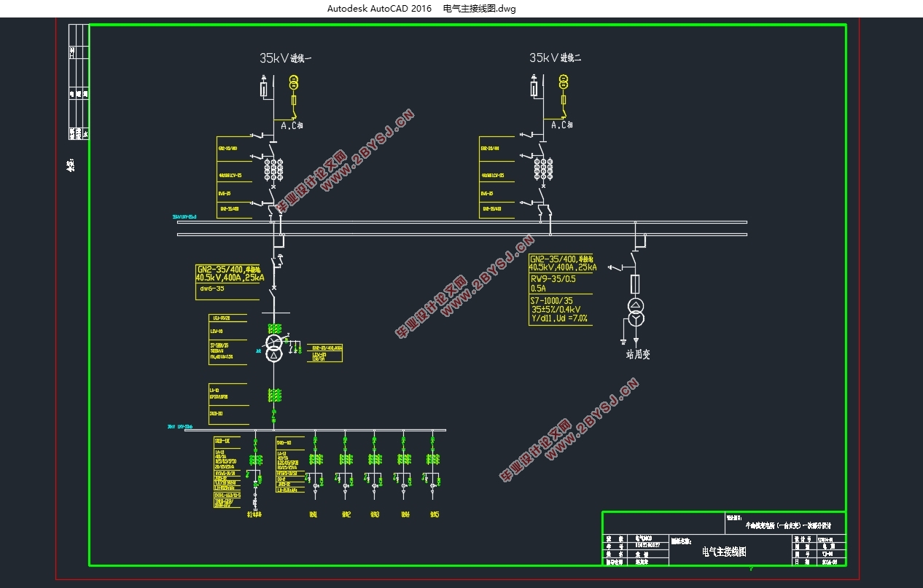
Task: Select the dw6-35 breaker label
Action: (211, 289)
